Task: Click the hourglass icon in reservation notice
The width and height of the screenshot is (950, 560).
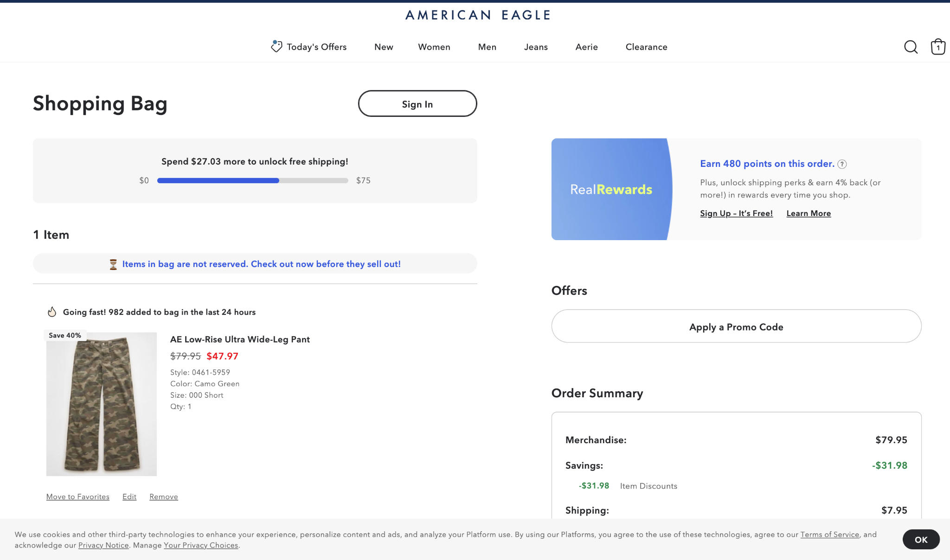Action: (113, 264)
